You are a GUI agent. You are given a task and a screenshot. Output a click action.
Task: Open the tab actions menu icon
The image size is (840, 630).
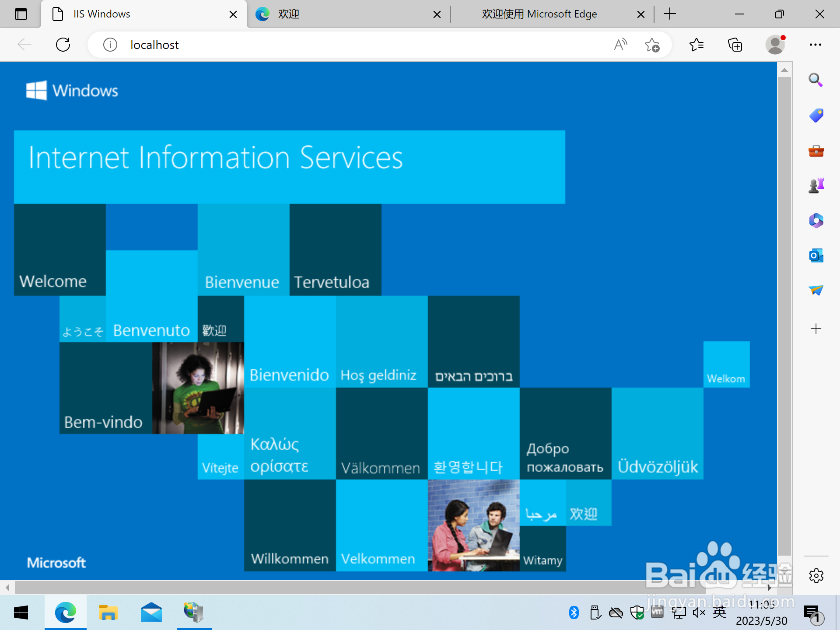(x=21, y=14)
